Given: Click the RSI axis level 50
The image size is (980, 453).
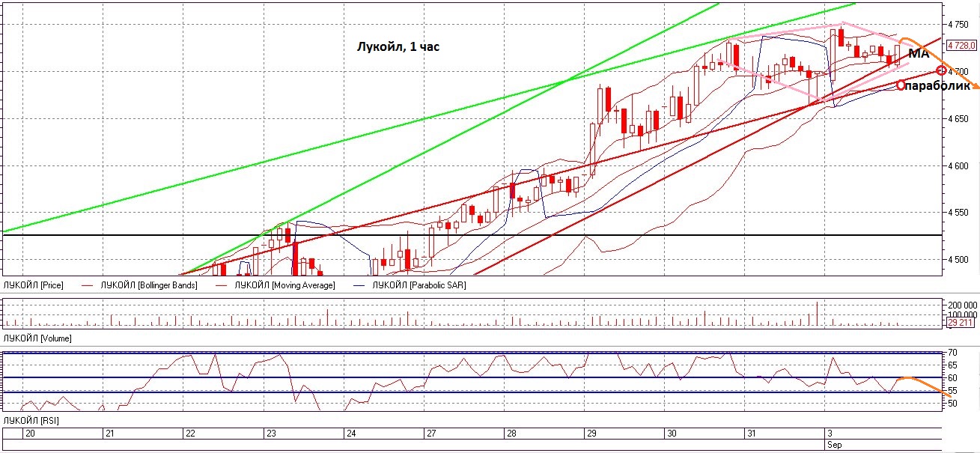Looking at the screenshot, I should coord(954,404).
